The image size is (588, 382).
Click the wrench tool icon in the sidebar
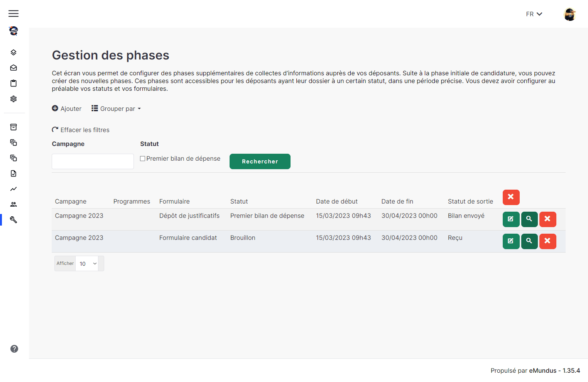tap(14, 219)
